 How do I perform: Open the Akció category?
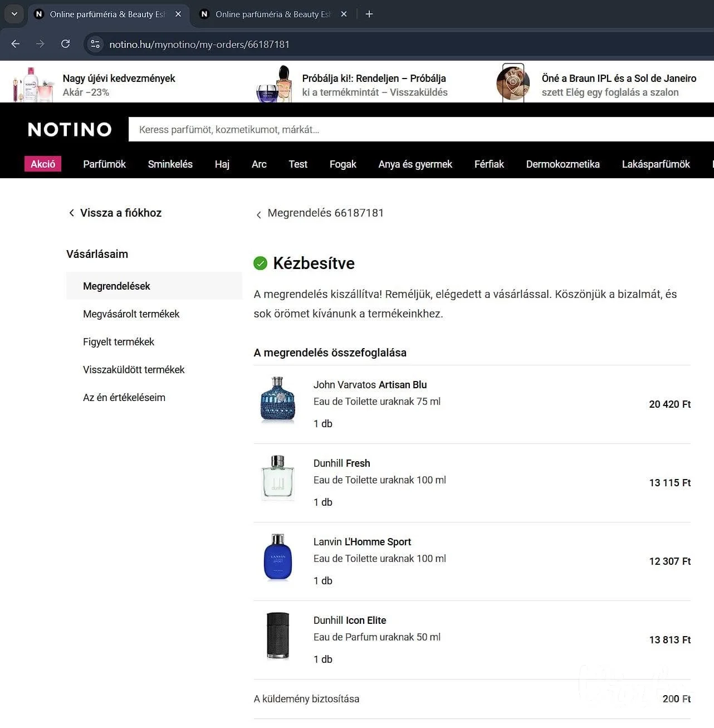[x=43, y=164]
